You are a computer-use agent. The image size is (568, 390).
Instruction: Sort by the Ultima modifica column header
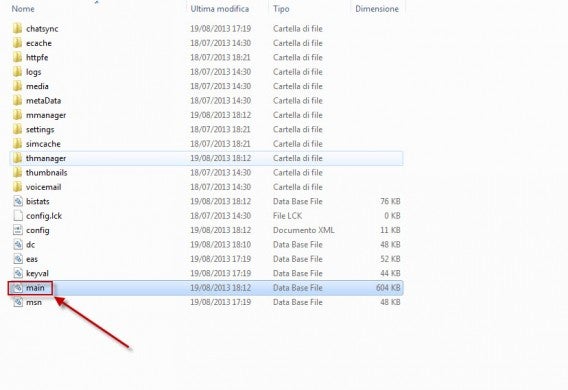220,9
